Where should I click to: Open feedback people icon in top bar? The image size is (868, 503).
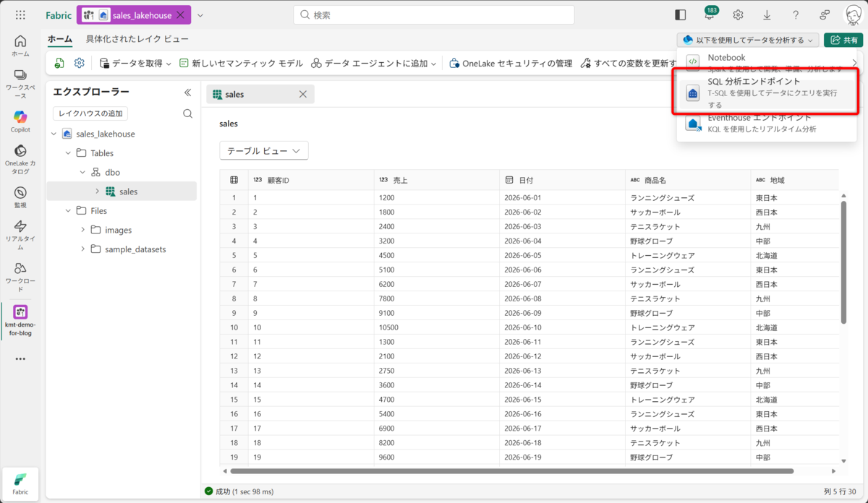825,15
